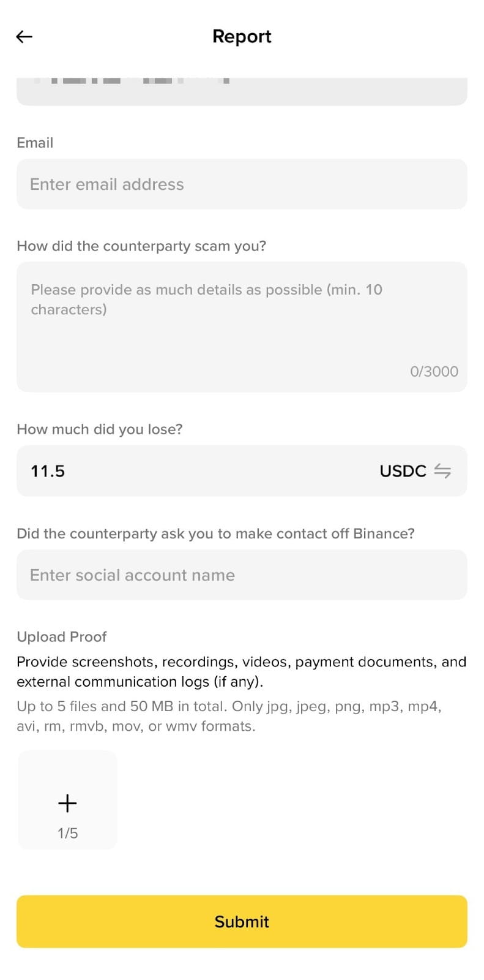This screenshot has width=484, height=980.
Task: Tap the currency swap arrows icon
Action: 442,470
